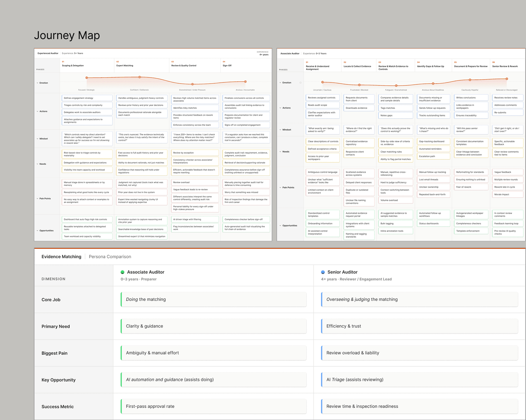Select the Evidence Matching title tab
526x420 pixels.
pos(62,257)
